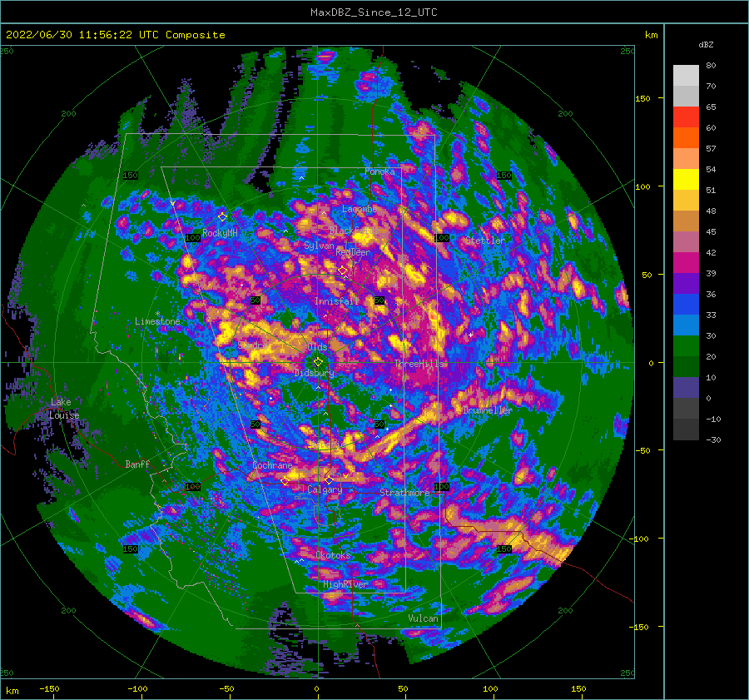The height and width of the screenshot is (700, 749).
Task: Click the HighRiver map label
Action: tap(345, 584)
